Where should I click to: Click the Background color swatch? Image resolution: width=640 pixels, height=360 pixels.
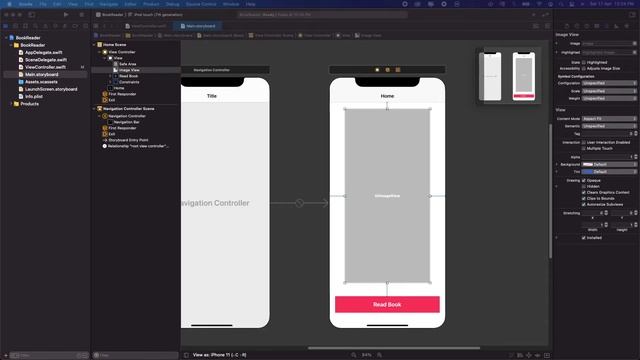(x=588, y=164)
